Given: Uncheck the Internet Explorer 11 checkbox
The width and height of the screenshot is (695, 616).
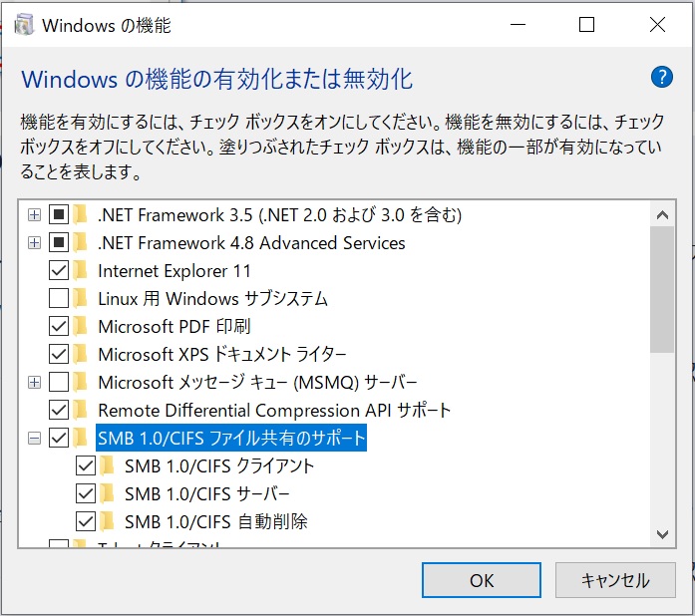Looking at the screenshot, I should (59, 270).
